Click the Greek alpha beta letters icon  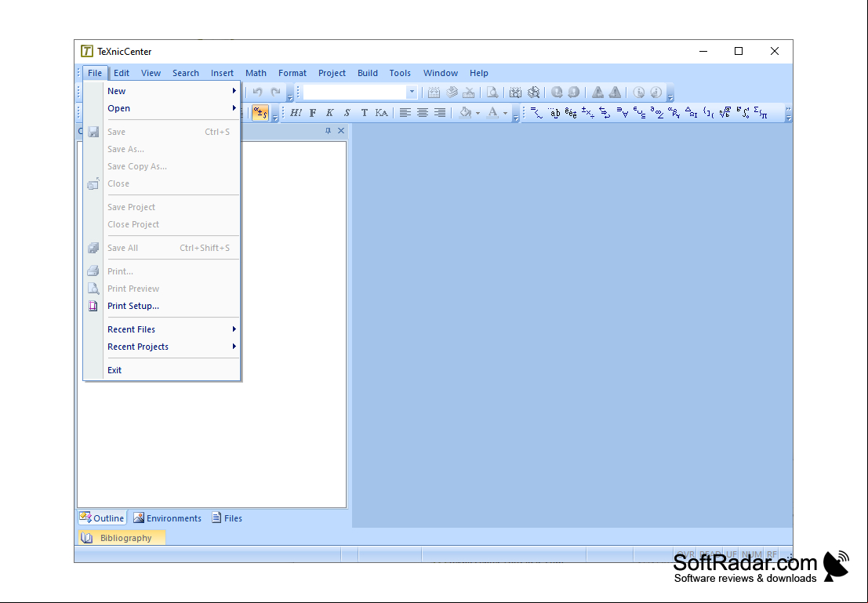point(674,113)
